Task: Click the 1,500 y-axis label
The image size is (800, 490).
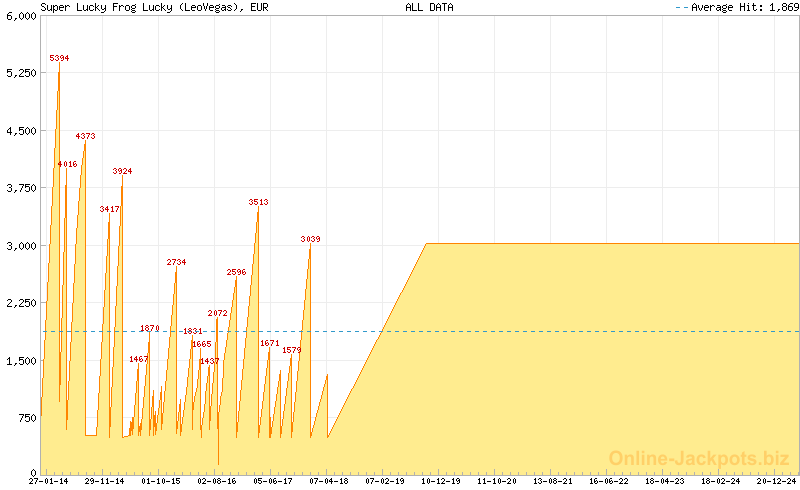Action: point(21,361)
